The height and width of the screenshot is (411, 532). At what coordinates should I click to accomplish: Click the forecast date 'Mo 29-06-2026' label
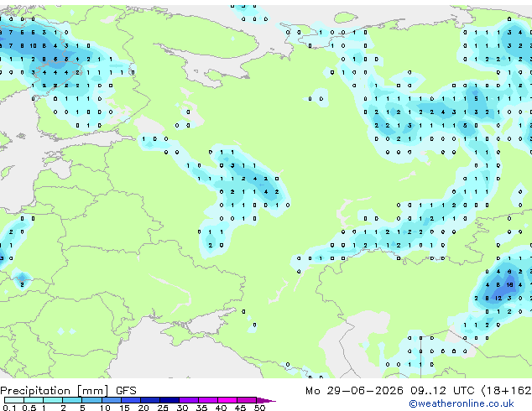pyautogui.click(x=354, y=391)
